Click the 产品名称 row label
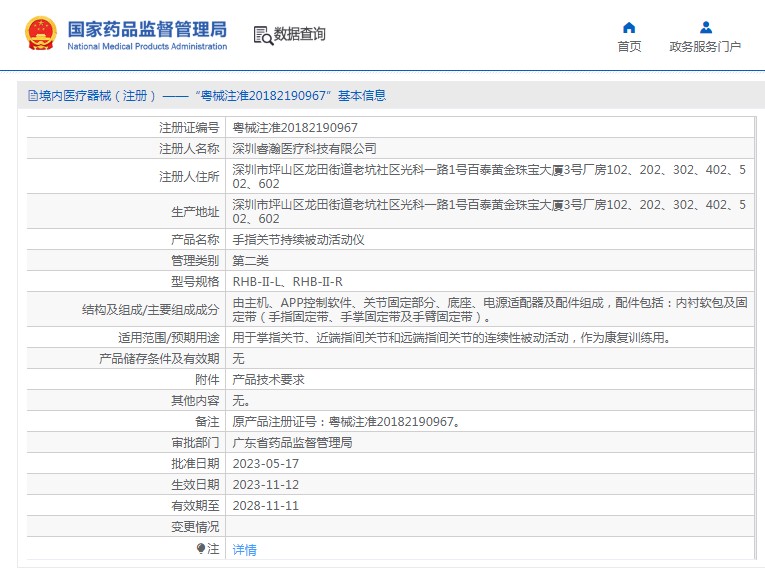Screen dimensions: 765x577 pyautogui.click(x=195, y=239)
